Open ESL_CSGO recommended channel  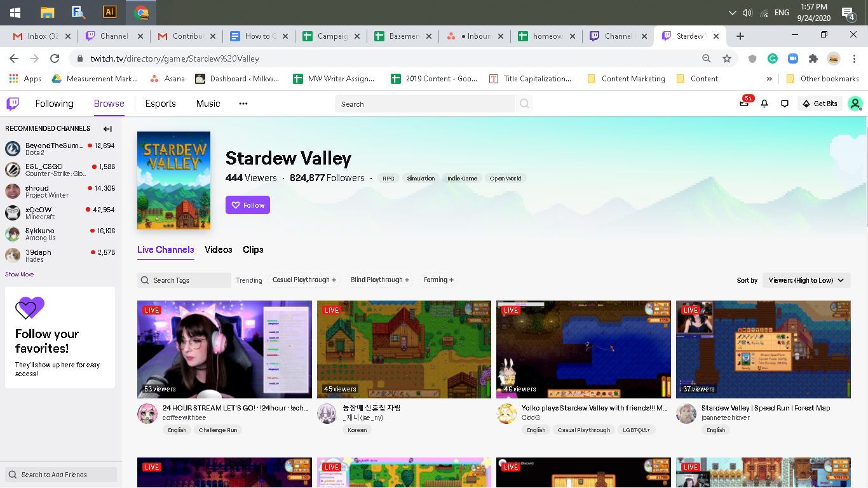60,170
